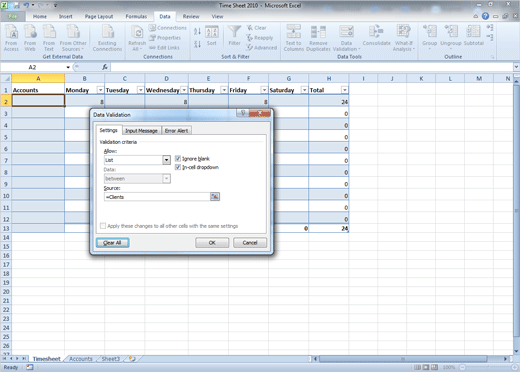The image size is (520, 372).
Task: Toggle the Filter funnel button
Action: 234,36
